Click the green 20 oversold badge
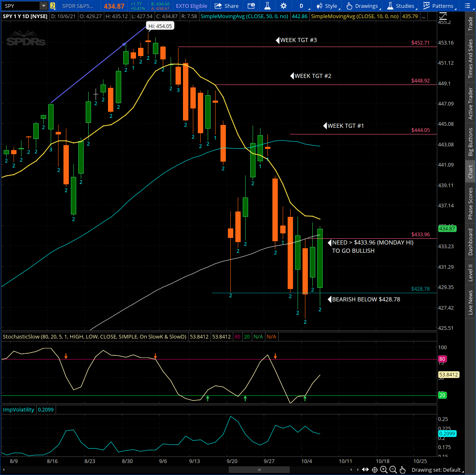 coord(442,395)
